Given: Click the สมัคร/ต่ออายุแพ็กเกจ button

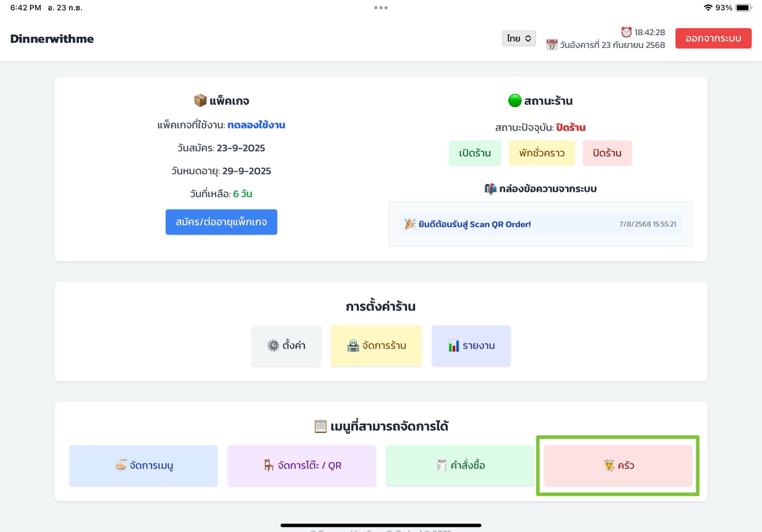Looking at the screenshot, I should point(221,222).
